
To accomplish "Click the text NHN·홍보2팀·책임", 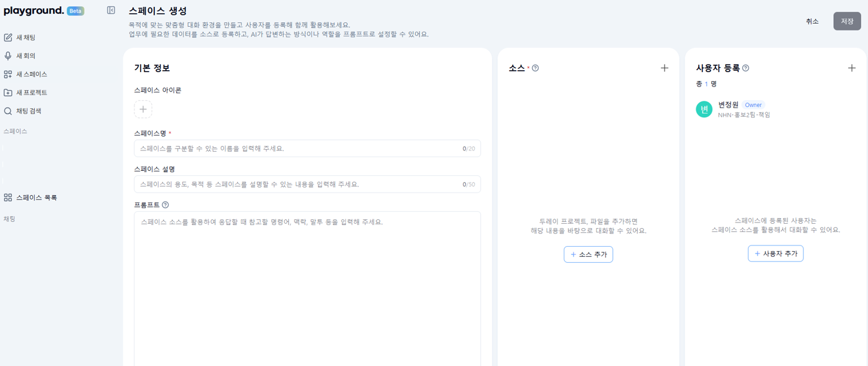I will click(x=744, y=115).
